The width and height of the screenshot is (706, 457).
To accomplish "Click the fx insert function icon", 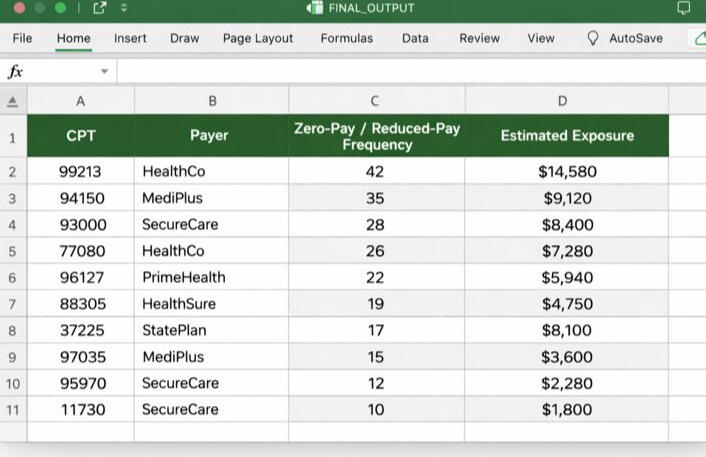I will (x=15, y=72).
